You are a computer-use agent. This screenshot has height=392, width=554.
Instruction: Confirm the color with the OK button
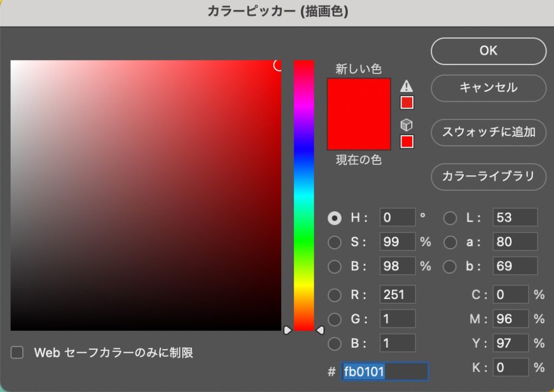coord(487,51)
